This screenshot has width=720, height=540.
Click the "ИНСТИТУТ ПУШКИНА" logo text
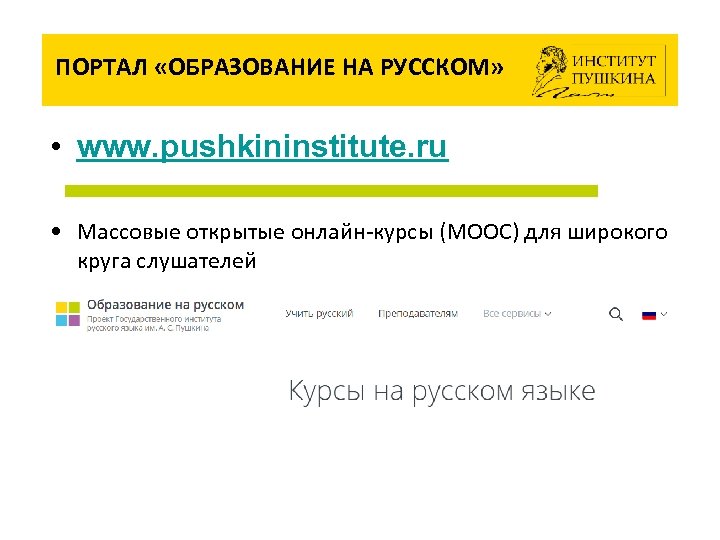pyautogui.click(x=614, y=69)
